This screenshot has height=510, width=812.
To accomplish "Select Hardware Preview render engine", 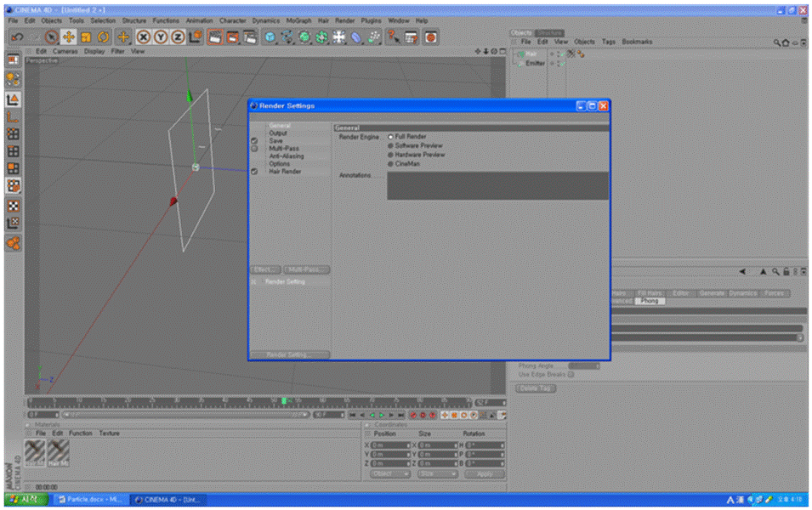I will tap(390, 155).
